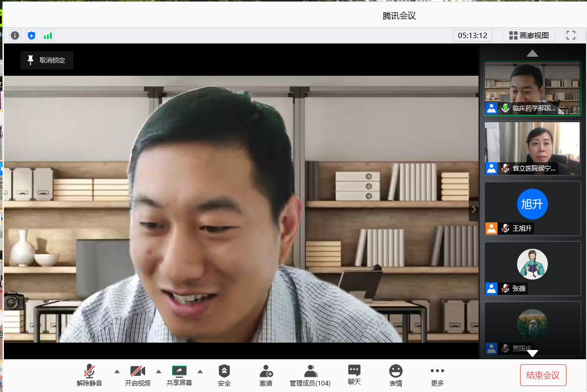Open 管理成员(104) member management
This screenshot has width=587, height=392.
tap(310, 375)
